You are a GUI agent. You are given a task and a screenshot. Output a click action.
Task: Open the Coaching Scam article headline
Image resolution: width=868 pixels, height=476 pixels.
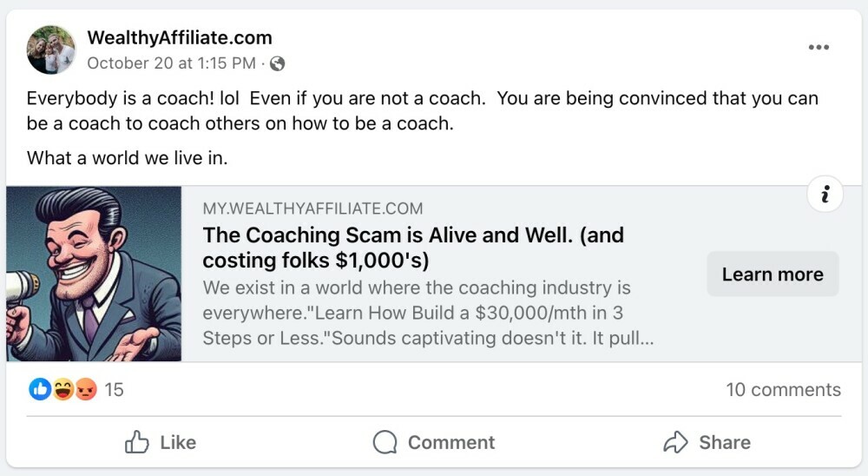pos(413,248)
